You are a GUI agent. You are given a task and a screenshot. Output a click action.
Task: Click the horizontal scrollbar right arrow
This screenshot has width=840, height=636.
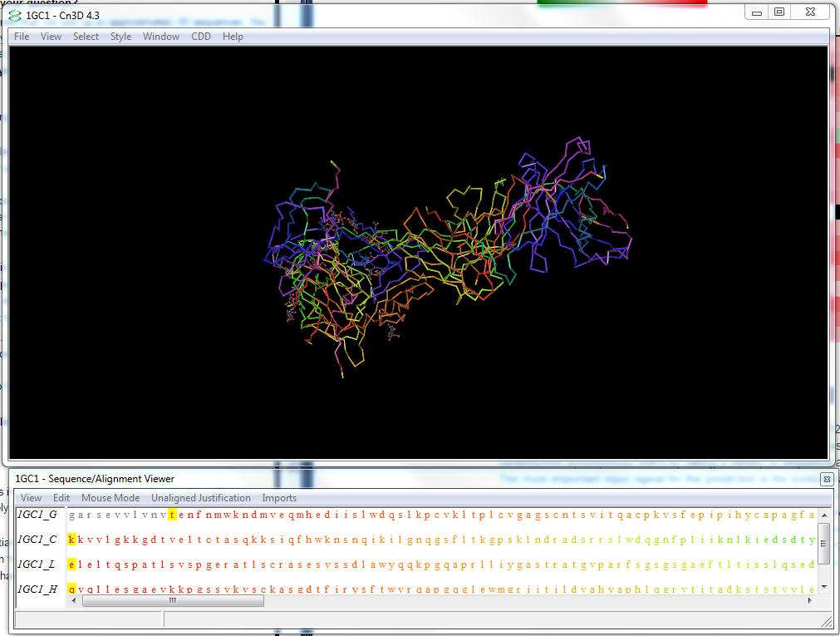pyautogui.click(x=808, y=600)
